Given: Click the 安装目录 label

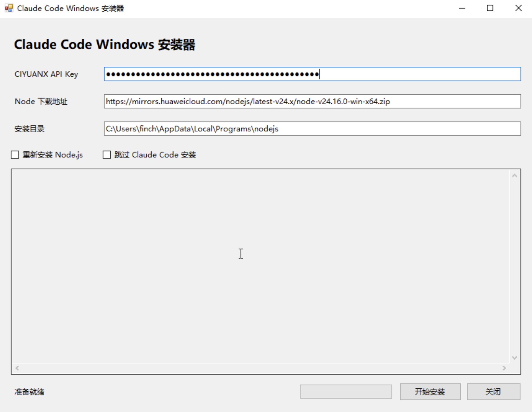Looking at the screenshot, I should [x=29, y=129].
